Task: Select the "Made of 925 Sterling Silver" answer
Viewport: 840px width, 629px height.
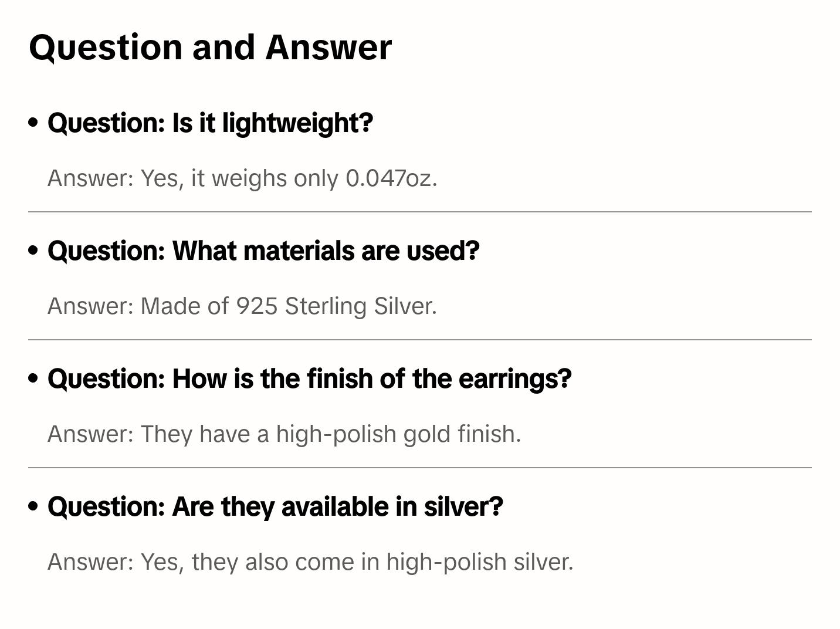Action: (x=242, y=306)
